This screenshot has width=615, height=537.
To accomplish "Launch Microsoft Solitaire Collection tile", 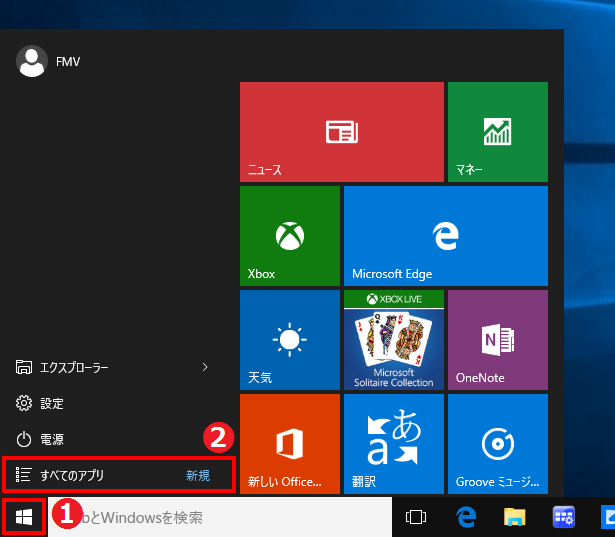I will pos(394,340).
